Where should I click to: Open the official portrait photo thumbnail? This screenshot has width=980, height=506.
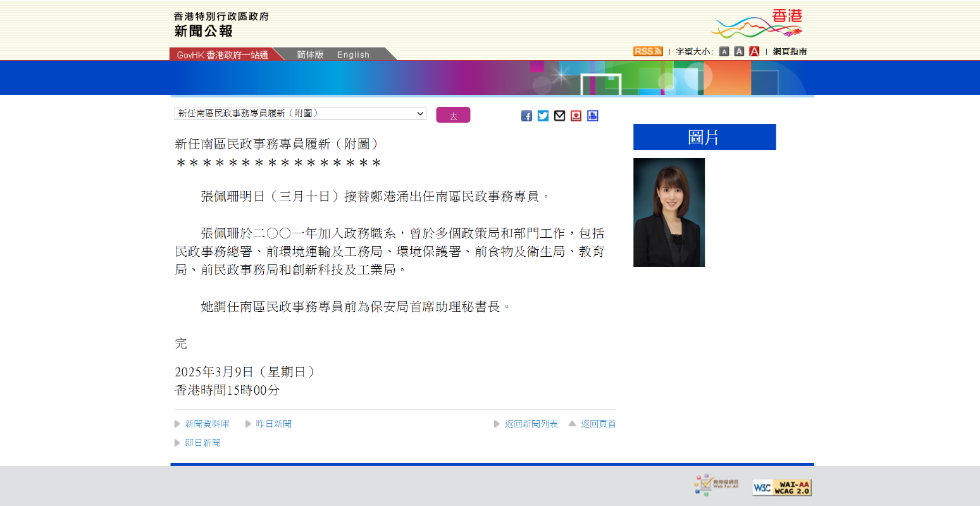669,213
